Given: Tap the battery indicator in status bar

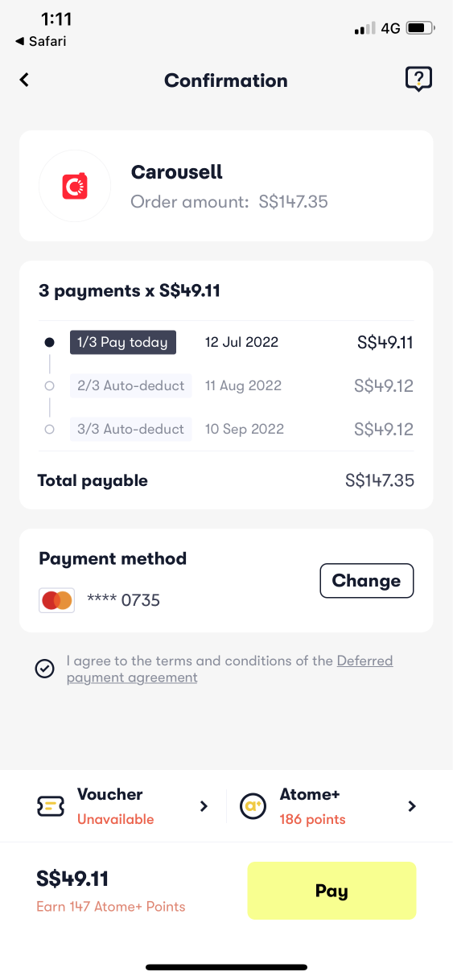Looking at the screenshot, I should [x=420, y=29].
